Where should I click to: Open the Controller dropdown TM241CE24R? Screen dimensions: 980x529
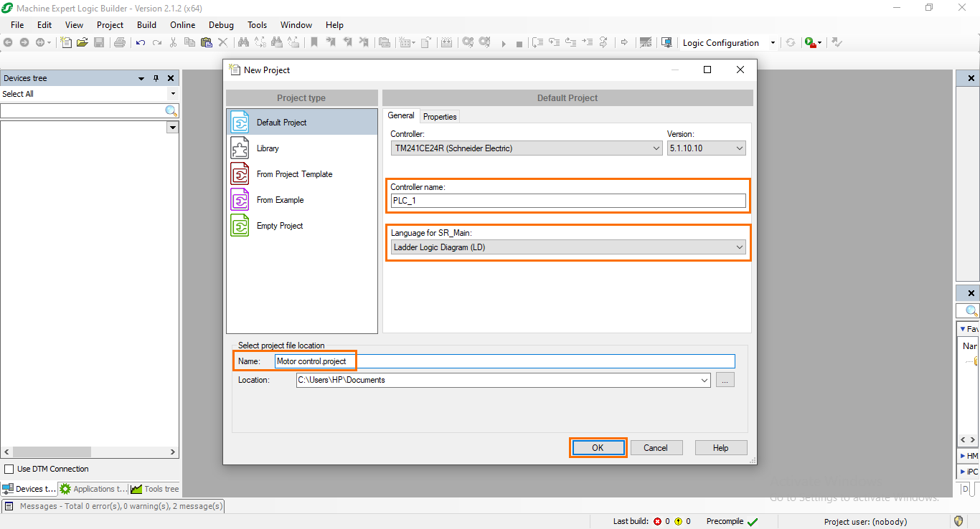(x=525, y=148)
